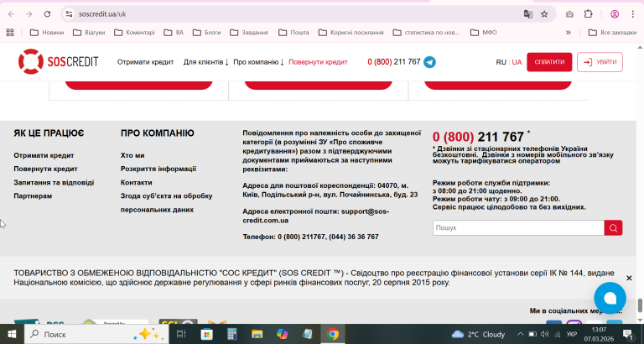Open footer link Партнерам
This screenshot has width=644, height=344.
(x=33, y=196)
